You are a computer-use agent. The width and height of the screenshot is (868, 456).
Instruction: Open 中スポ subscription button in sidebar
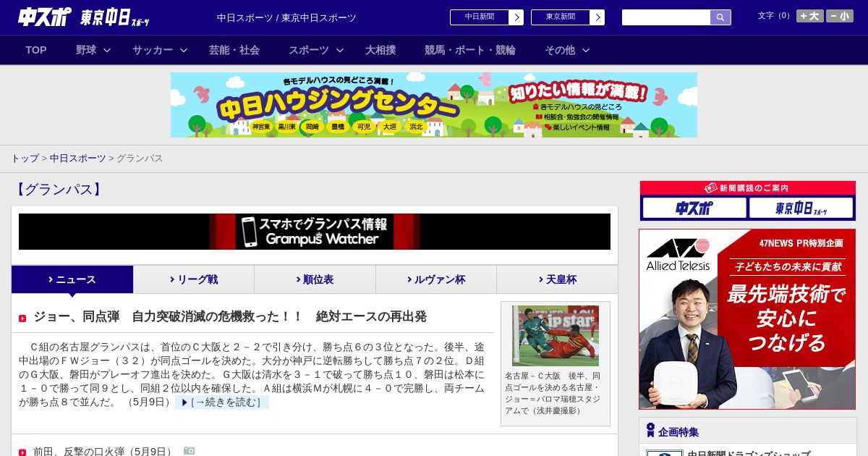[x=694, y=208]
